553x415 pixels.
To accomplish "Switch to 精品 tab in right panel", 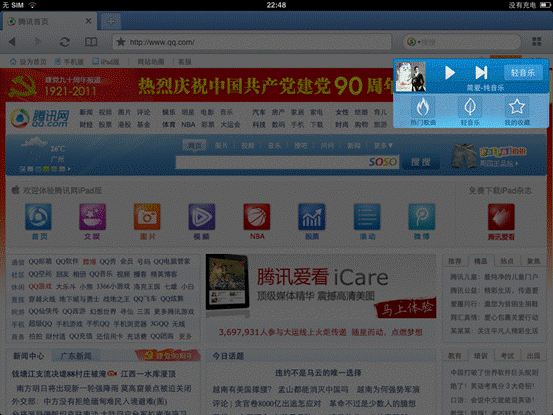I will pos(481,261).
